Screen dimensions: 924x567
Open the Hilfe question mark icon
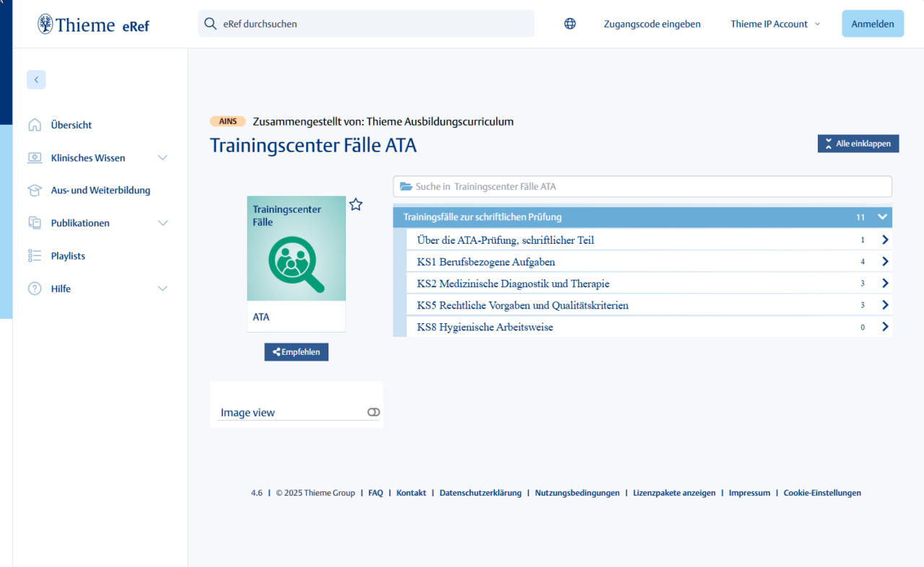(x=36, y=288)
